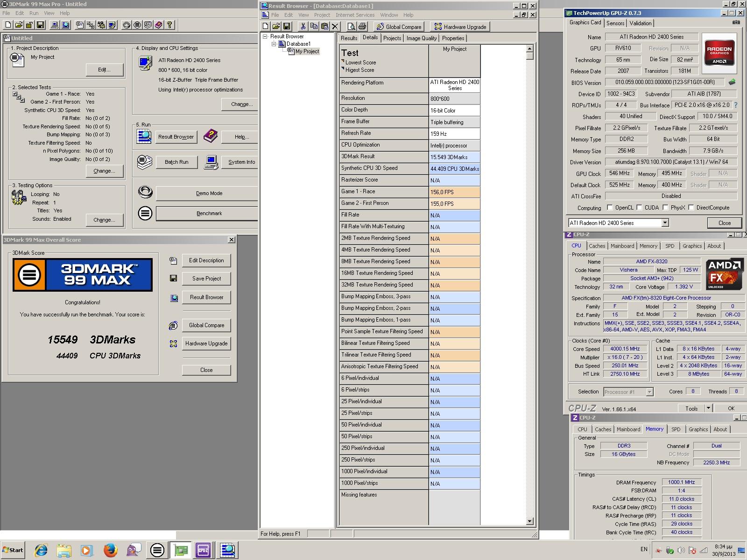Viewport: 747px width, 560px height.
Task: Click the Paste clipboard icon in Result Browser toolbar
Action: coord(324,27)
